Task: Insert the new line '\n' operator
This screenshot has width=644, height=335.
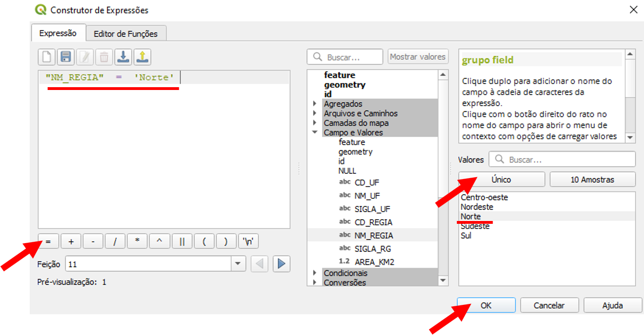Action: 248,242
